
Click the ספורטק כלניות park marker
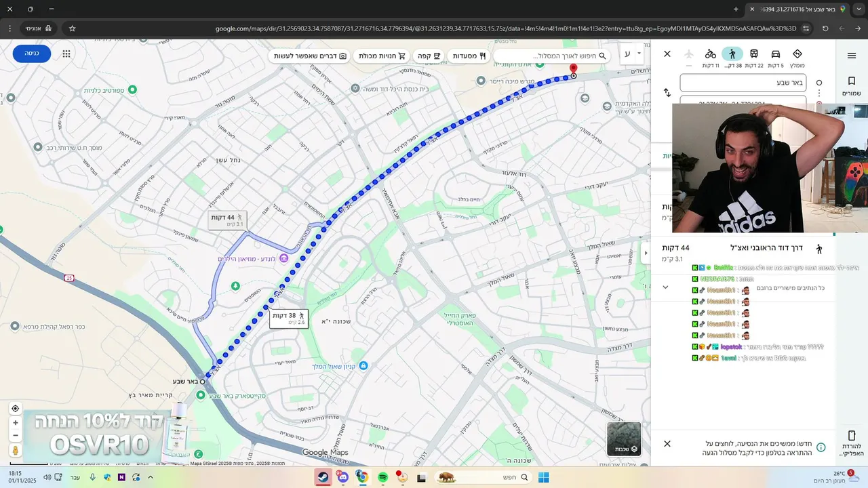[133, 89]
